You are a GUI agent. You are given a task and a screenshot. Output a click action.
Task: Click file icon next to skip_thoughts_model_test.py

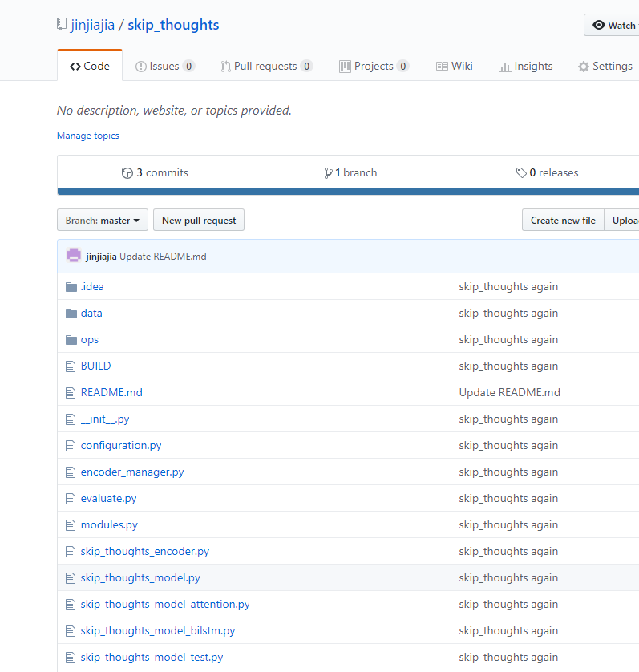point(71,658)
